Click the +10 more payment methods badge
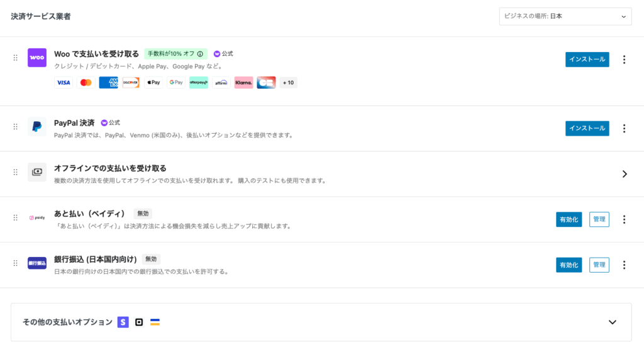 [289, 83]
